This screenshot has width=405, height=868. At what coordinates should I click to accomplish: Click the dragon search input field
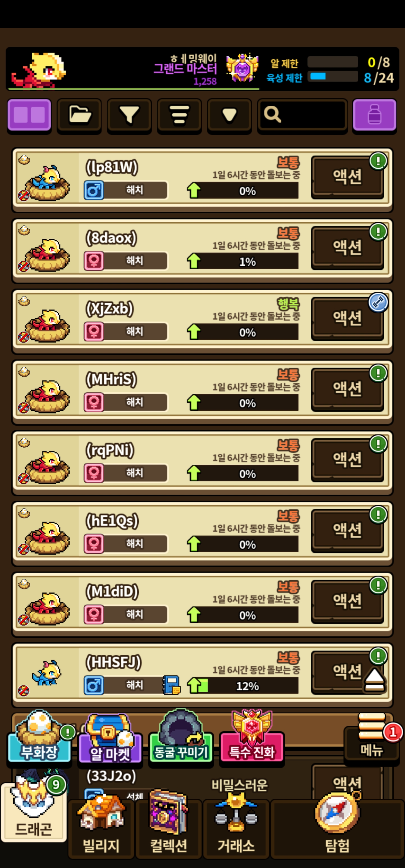tap(303, 115)
